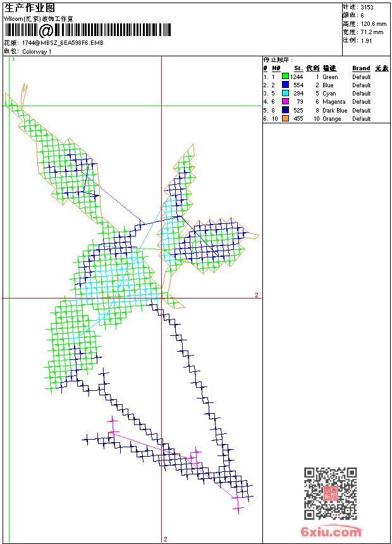Select the design file name 1744@MBSZ_6EA598F6.EMB

[x=63, y=43]
